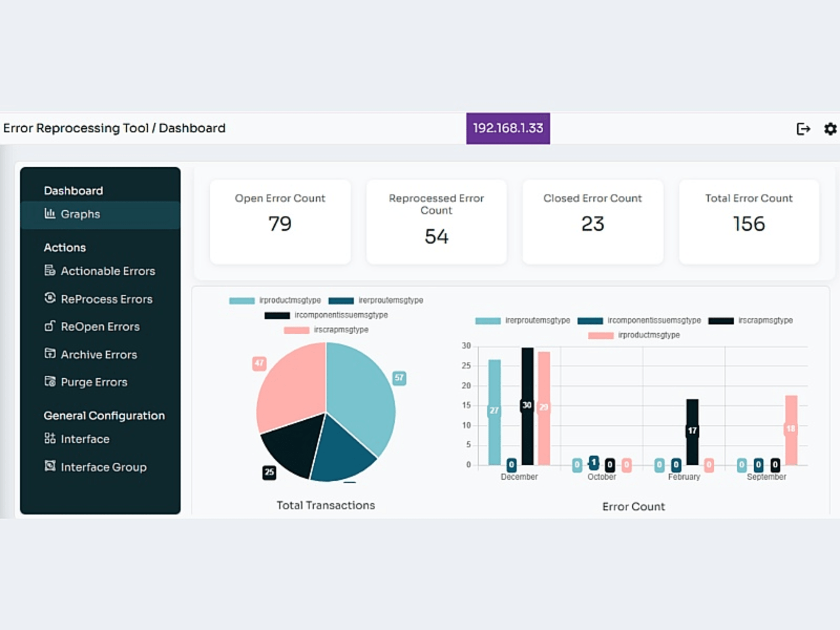Click the Actionable Errors sidebar icon
The image size is (840, 630).
50,270
